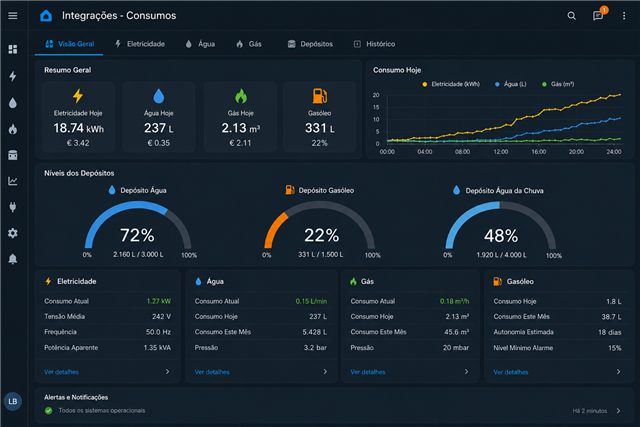This screenshot has height=427, width=640.
Task: Click the Todos os sistemas operacionais message
Action: click(x=102, y=411)
